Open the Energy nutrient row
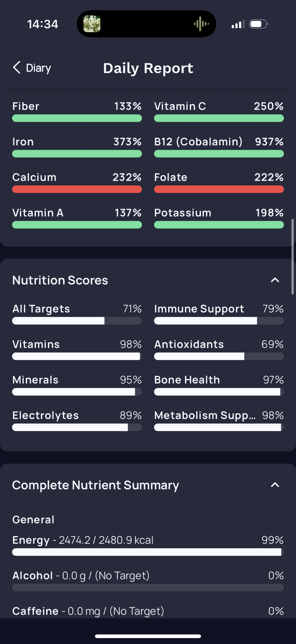296x644 pixels. point(148,546)
